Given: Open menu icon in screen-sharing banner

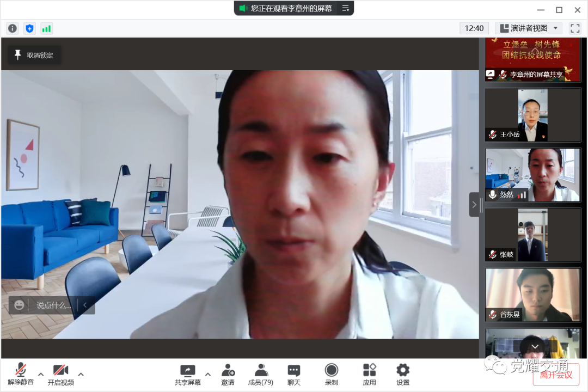Looking at the screenshot, I should (345, 8).
